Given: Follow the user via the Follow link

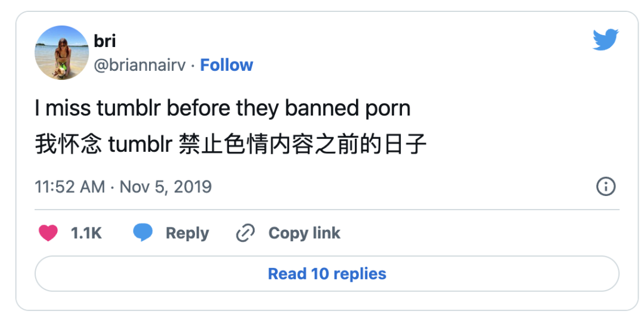Looking at the screenshot, I should 227,65.
